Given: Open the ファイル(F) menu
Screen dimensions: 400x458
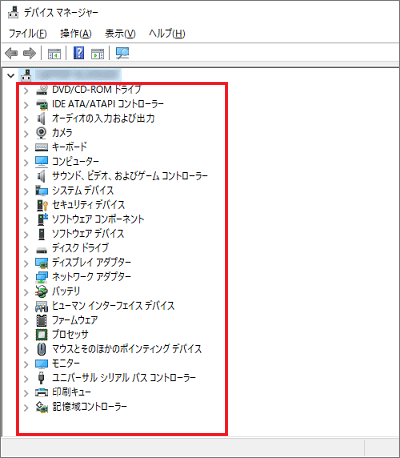Looking at the screenshot, I should click(28, 33).
